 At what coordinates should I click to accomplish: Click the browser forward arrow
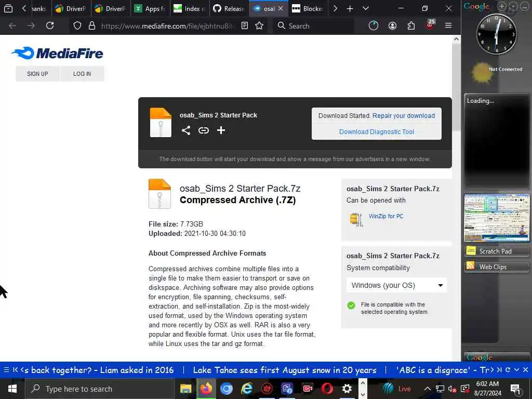pyautogui.click(x=31, y=25)
